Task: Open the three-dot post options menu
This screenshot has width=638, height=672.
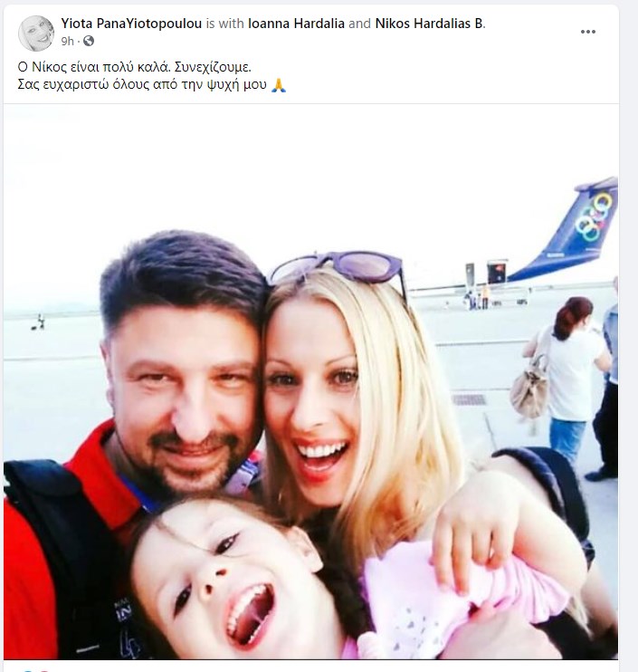Action: (588, 32)
